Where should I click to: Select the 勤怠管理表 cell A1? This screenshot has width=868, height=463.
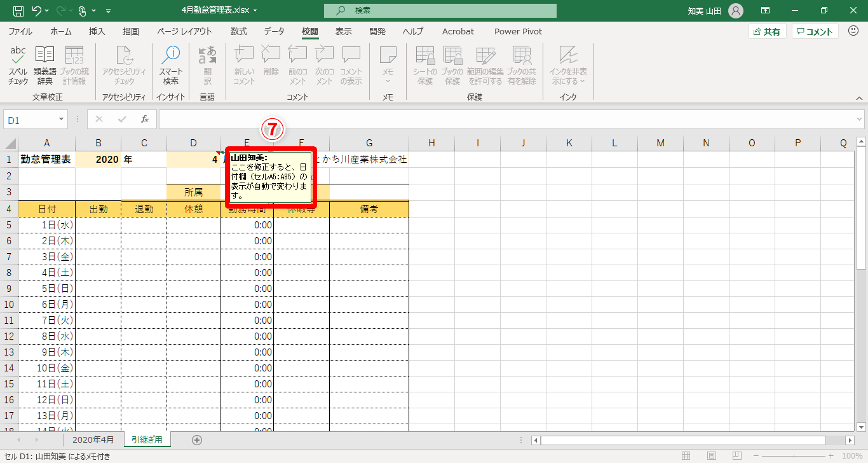tap(46, 159)
